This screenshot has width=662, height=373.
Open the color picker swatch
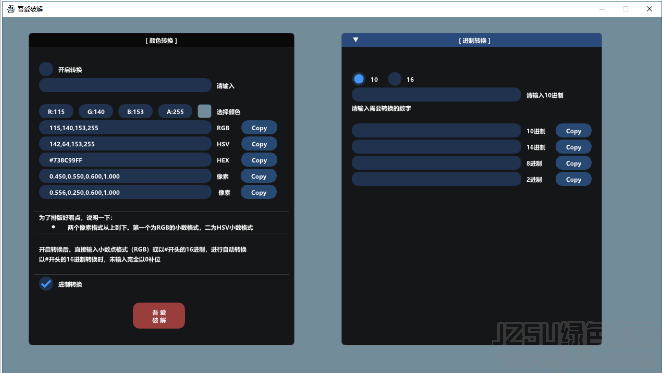click(x=204, y=111)
